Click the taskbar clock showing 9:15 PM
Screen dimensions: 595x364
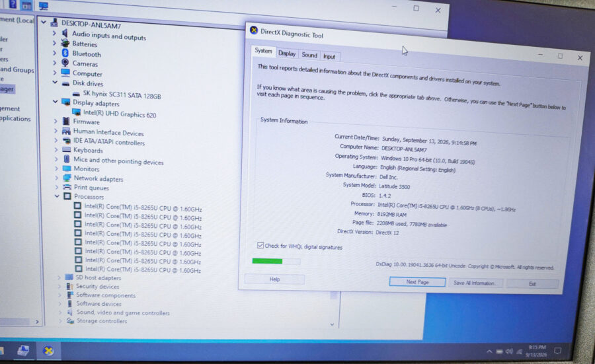[537, 351]
